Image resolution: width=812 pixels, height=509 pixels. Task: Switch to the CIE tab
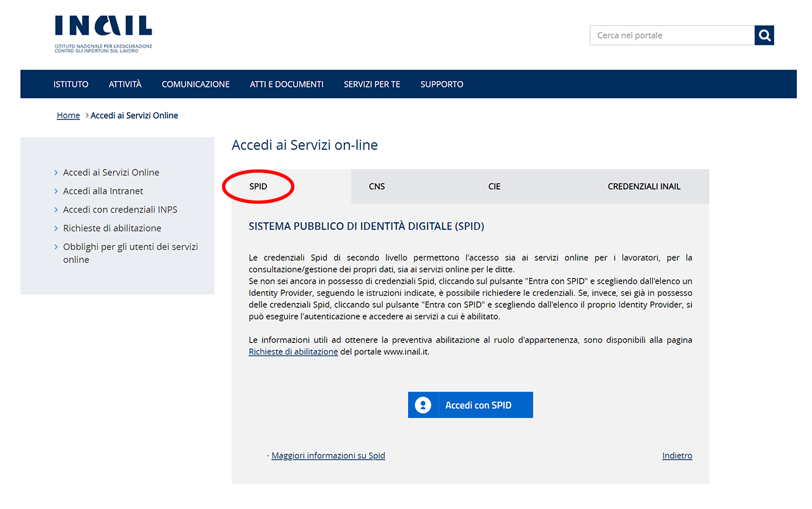click(x=494, y=187)
